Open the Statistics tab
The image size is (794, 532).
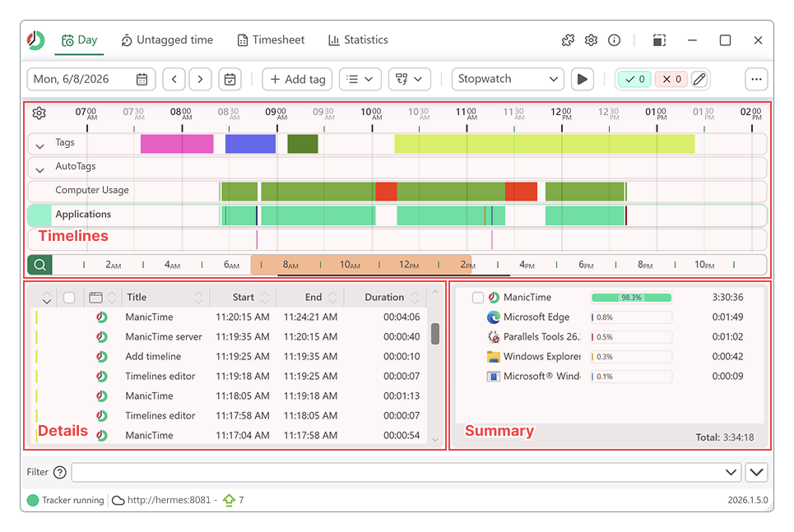tap(358, 40)
